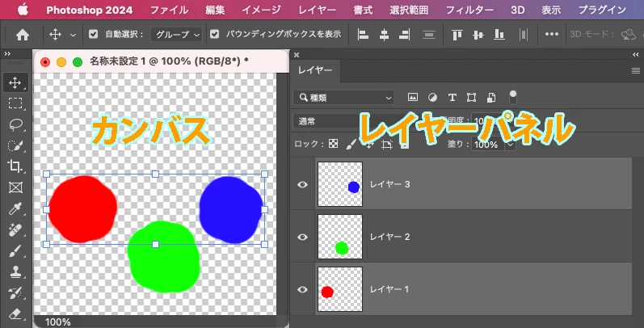Click the 塗り 100% value field
644x328 pixels.
pos(488,145)
